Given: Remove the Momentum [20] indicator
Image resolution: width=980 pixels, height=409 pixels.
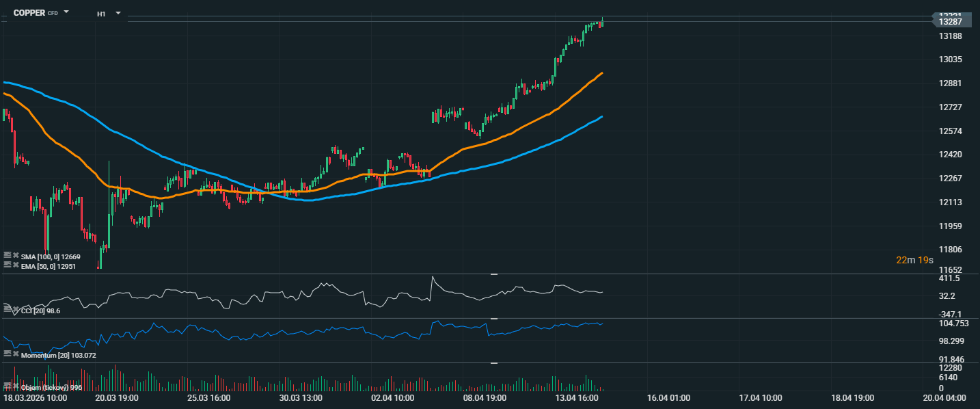Looking at the screenshot, I should 16,354.
